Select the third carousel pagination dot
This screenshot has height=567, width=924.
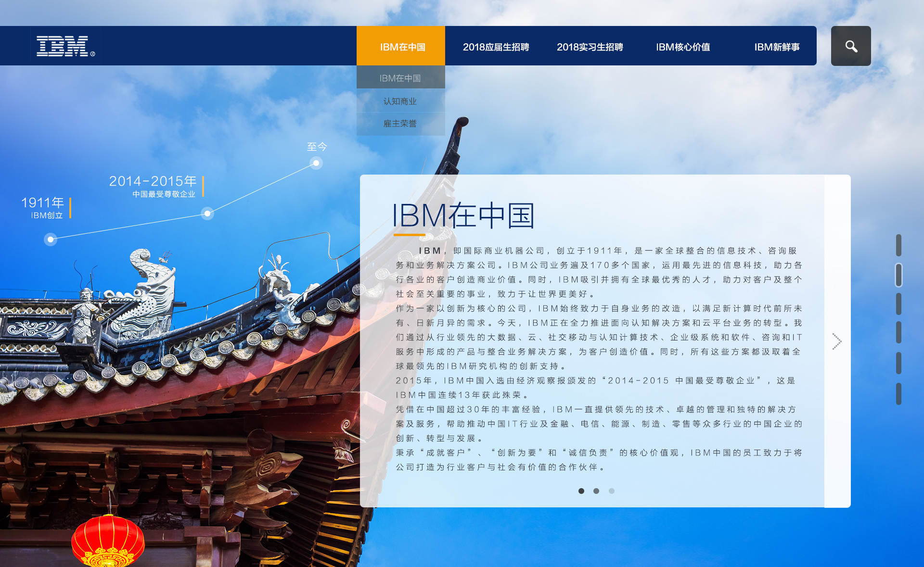coord(612,491)
